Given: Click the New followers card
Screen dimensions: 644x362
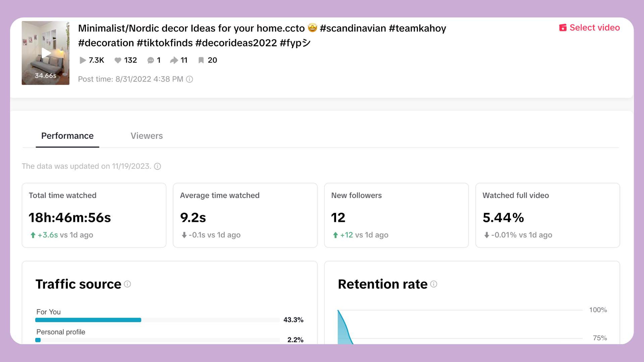Looking at the screenshot, I should (396, 215).
